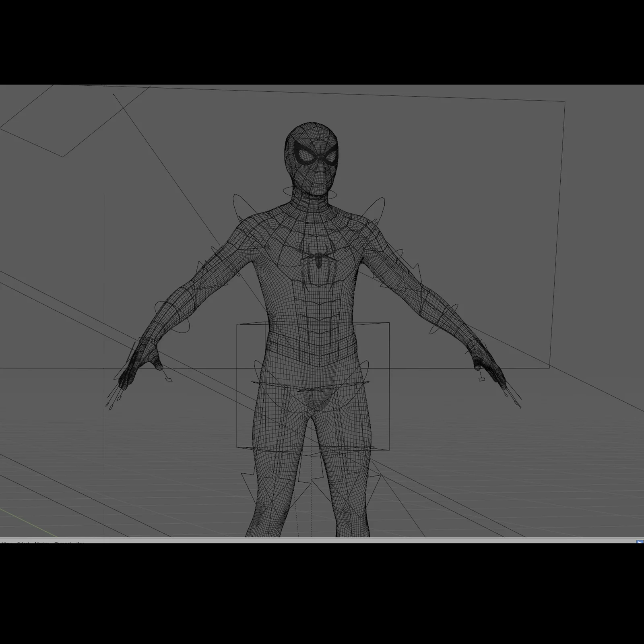Click the arrow icon at the bar's right end
Viewport: 644px width, 644px height.
[x=640, y=542]
